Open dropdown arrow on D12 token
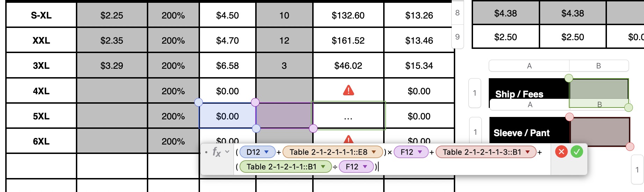644x192 pixels. point(267,152)
